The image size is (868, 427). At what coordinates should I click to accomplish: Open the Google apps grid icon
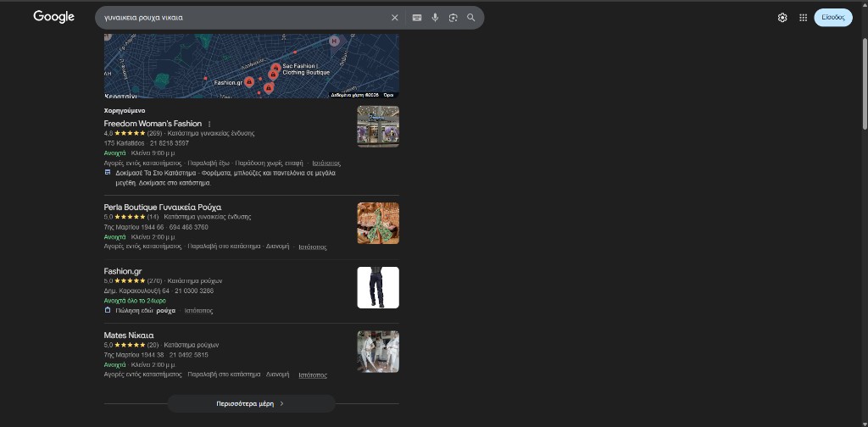click(x=804, y=18)
